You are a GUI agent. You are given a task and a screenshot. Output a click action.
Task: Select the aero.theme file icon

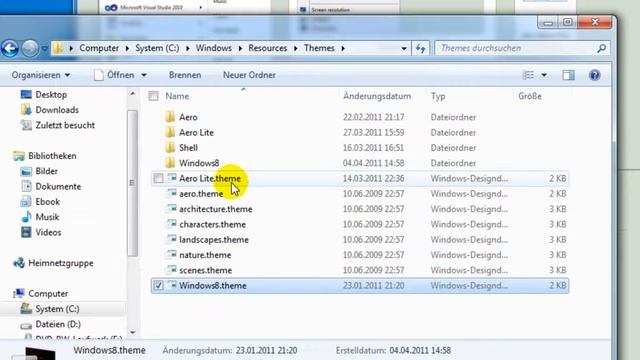(171, 193)
